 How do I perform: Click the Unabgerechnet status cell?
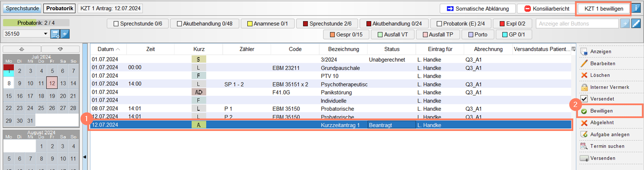click(x=391, y=59)
